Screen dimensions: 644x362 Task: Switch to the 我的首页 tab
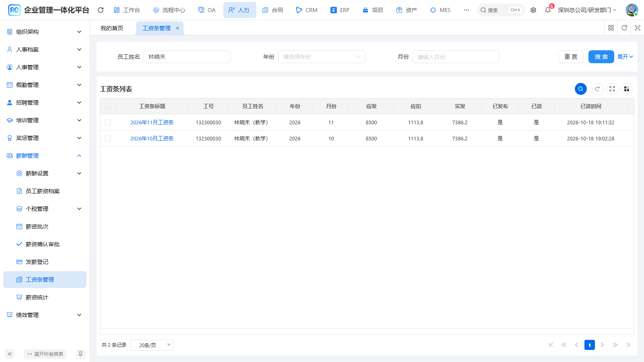(112, 28)
